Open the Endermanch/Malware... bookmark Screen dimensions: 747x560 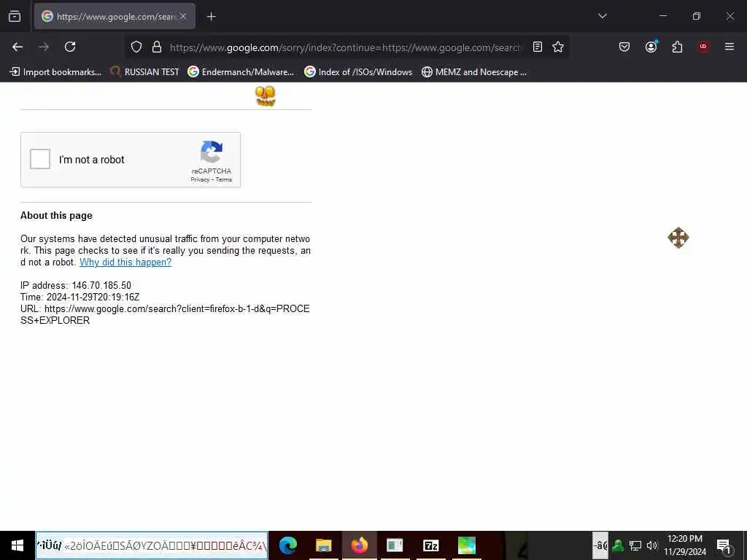point(241,72)
